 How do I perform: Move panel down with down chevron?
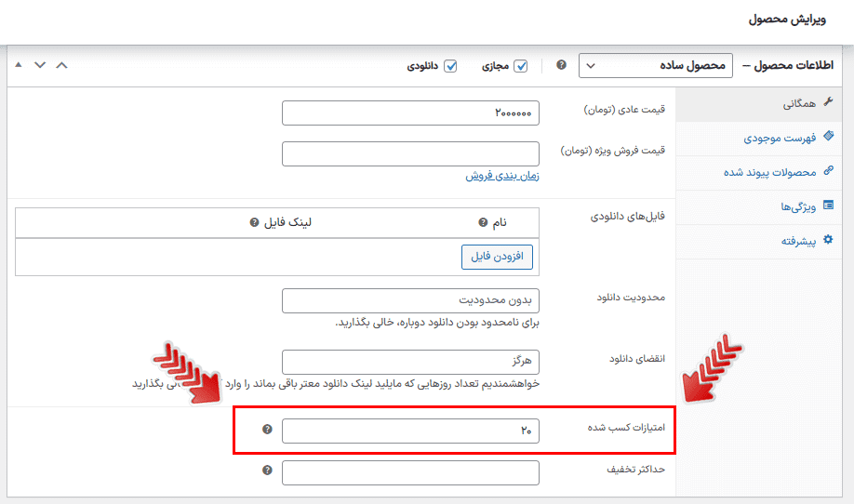[40, 65]
